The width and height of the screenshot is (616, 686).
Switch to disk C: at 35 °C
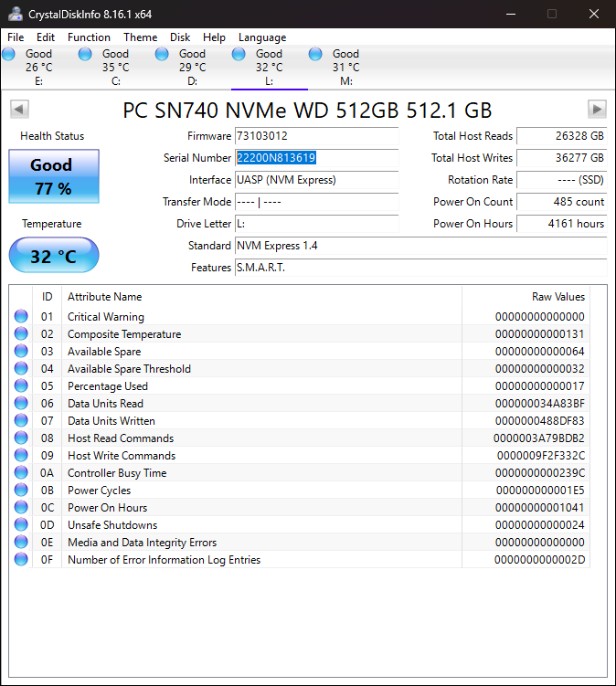tap(115, 67)
